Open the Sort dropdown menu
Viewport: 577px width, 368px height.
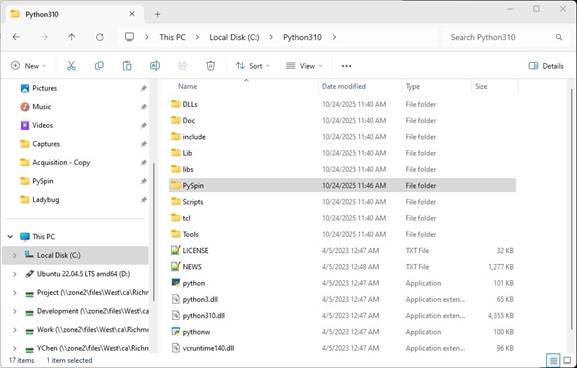[x=252, y=66]
